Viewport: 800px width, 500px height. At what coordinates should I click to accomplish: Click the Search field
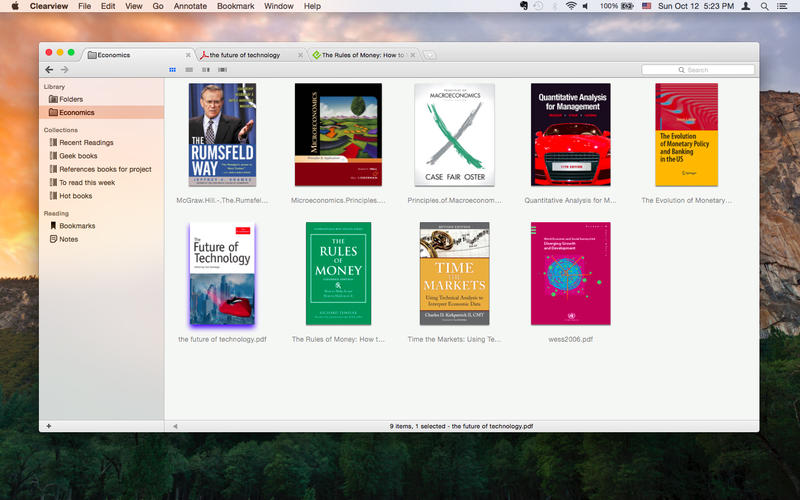coord(698,70)
